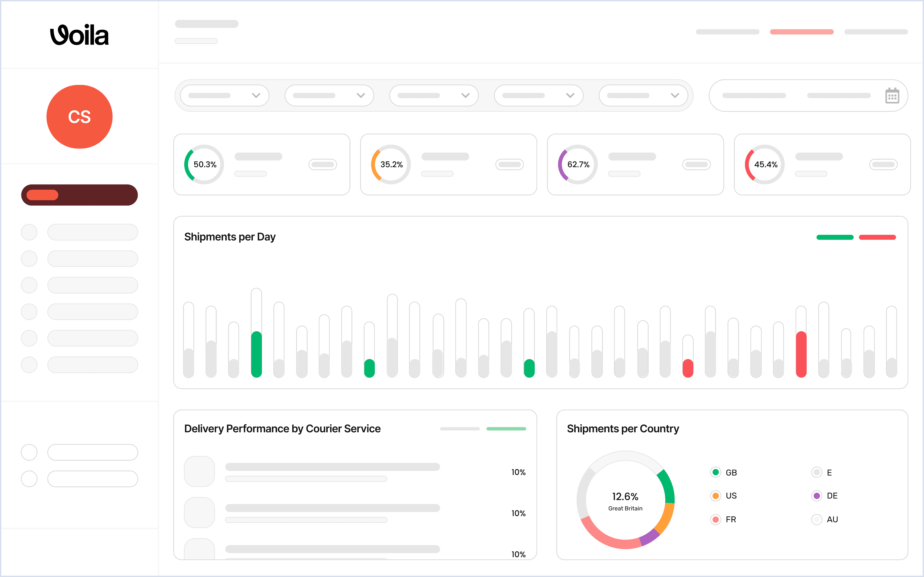
Task: Click the 45.4% progress ring
Action: coord(765,164)
